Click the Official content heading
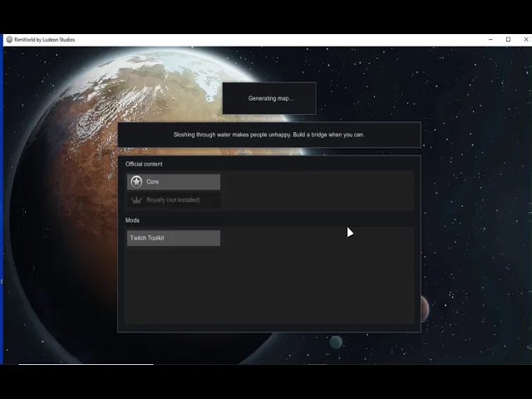Image resolution: width=532 pixels, height=399 pixels. [x=144, y=165]
